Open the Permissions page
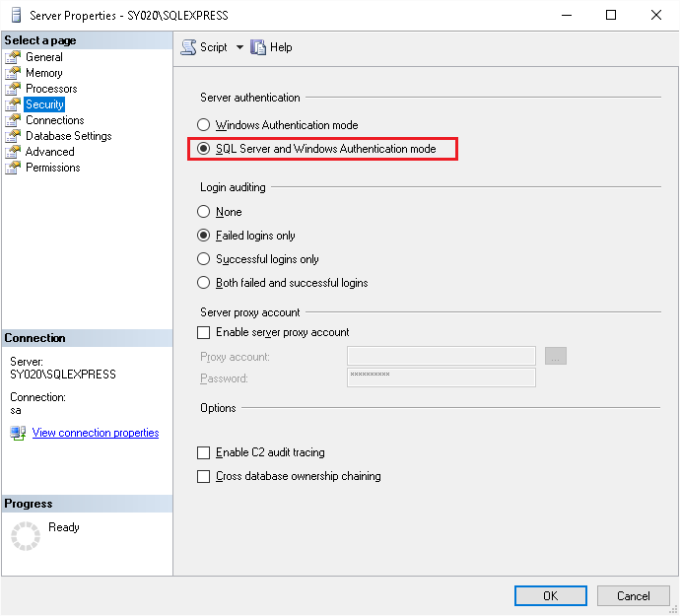 (53, 168)
